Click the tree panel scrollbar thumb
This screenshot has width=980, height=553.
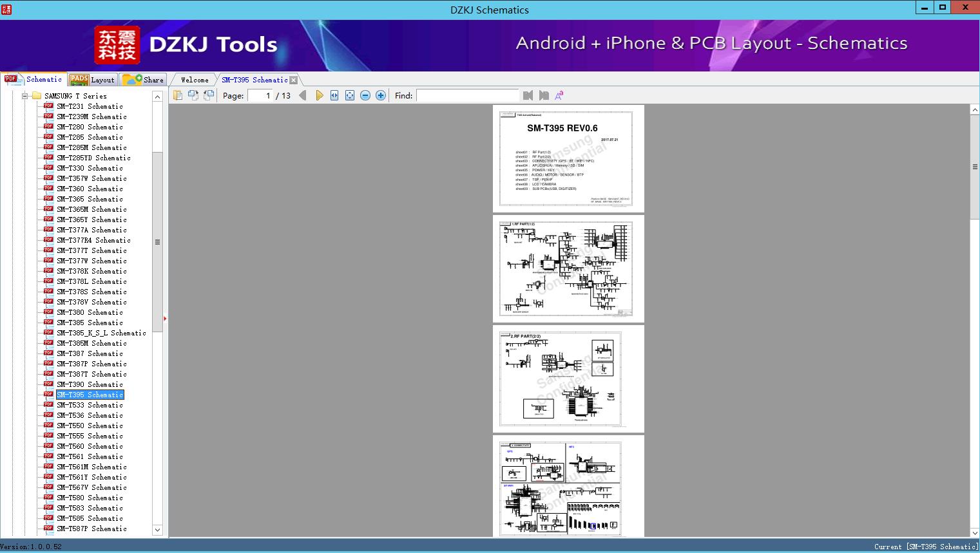click(157, 242)
